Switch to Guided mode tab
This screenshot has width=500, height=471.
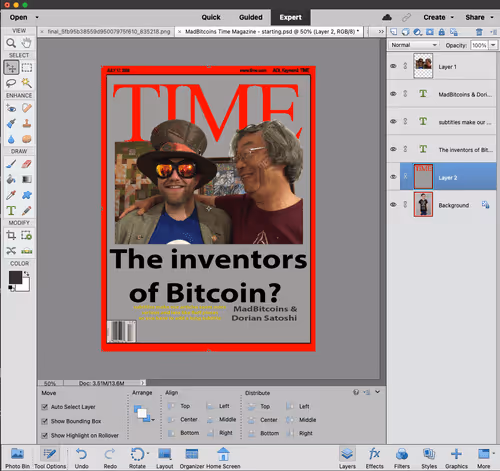pos(251,17)
